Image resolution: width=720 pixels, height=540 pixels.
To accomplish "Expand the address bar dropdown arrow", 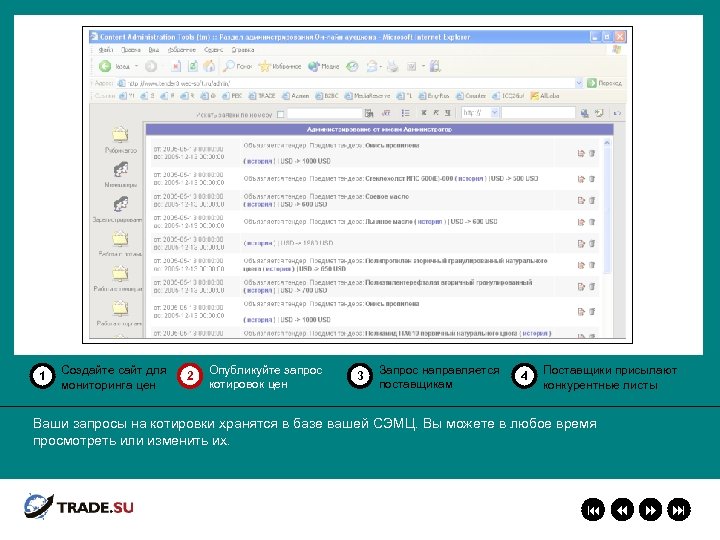I will 579,83.
